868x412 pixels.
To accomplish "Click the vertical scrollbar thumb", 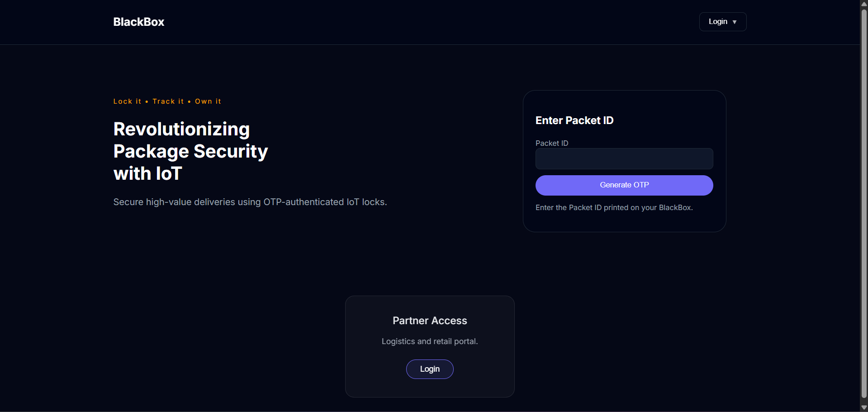I will [x=864, y=204].
